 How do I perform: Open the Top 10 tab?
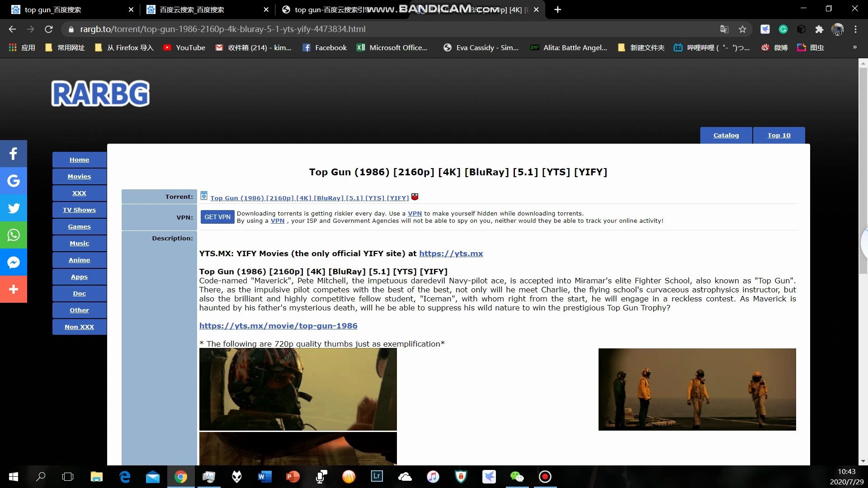[x=778, y=135]
